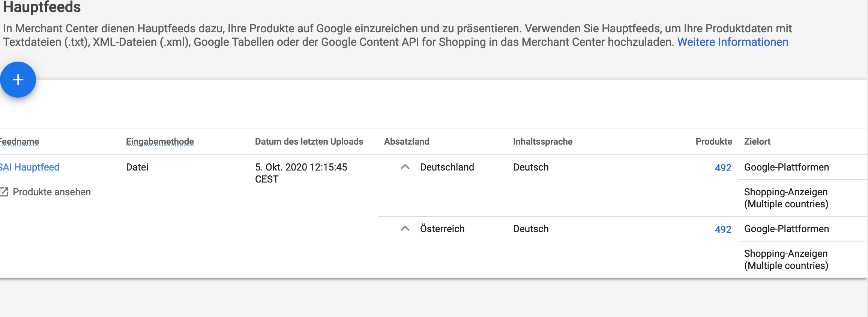The height and width of the screenshot is (317, 868).
Task: Click the Produkte column header
Action: tap(713, 142)
